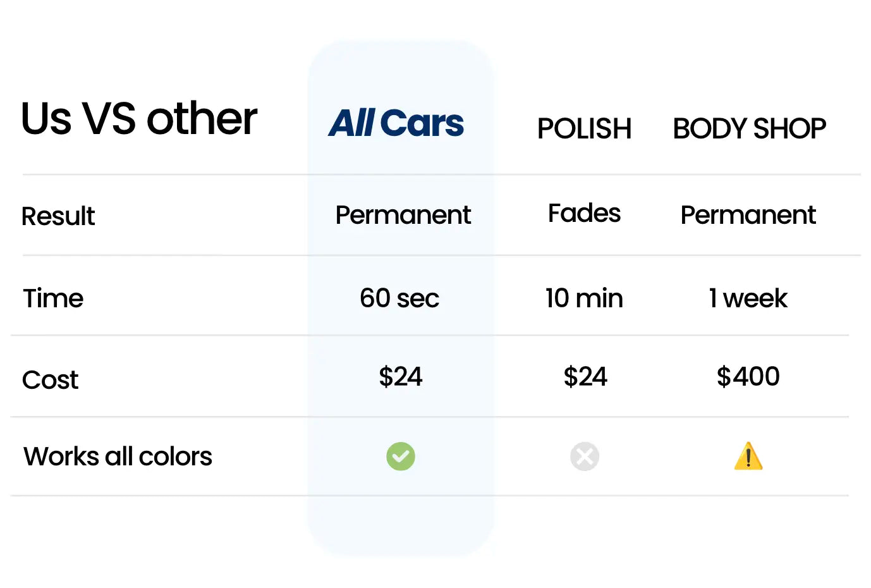Click the "Us VS other" heading
Image resolution: width=871 pixels, height=588 pixels.
point(139,119)
